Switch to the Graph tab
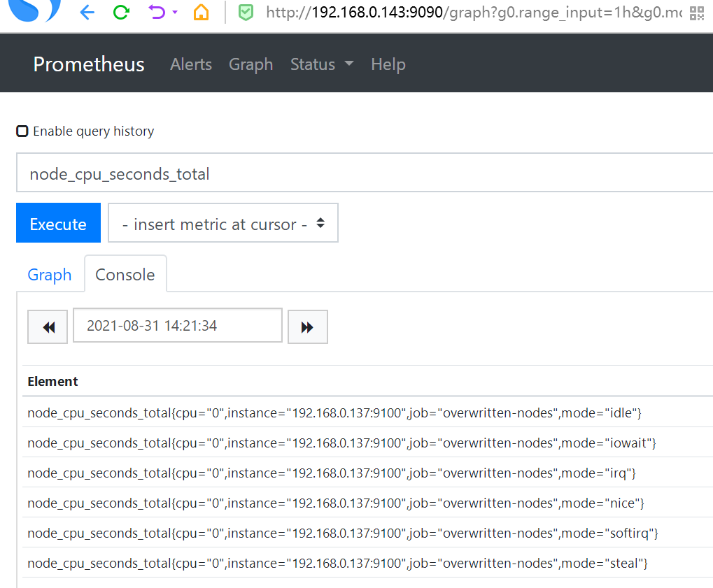713x588 pixels. [x=50, y=275]
